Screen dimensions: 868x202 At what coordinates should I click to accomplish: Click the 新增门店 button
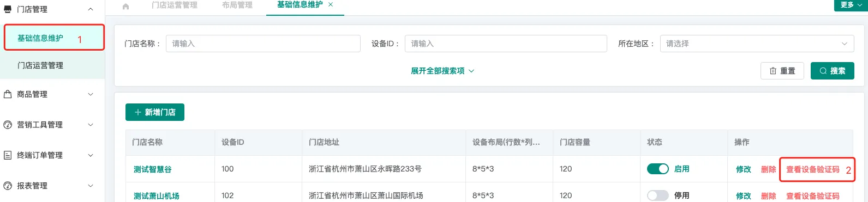(x=155, y=112)
